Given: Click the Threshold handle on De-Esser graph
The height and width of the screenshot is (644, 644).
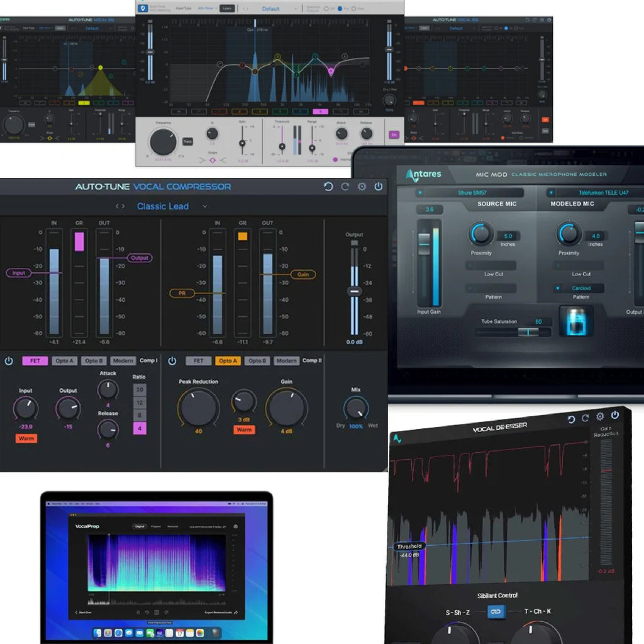Looking at the screenshot, I should tap(409, 547).
